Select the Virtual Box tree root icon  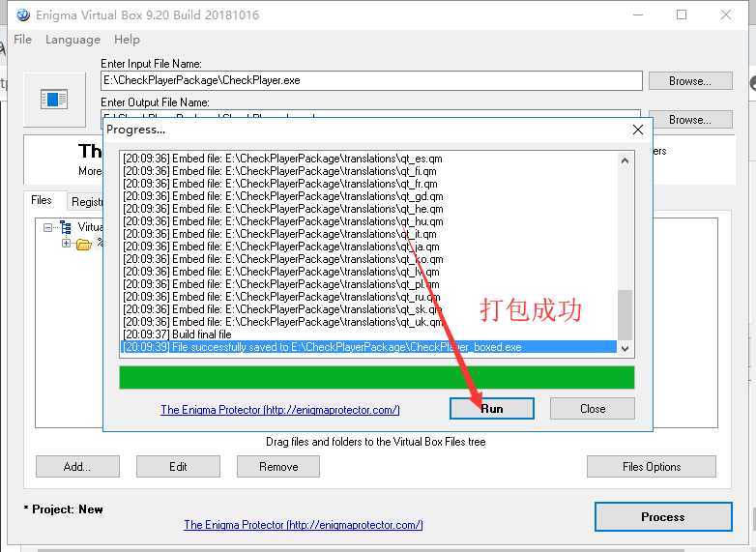point(66,227)
